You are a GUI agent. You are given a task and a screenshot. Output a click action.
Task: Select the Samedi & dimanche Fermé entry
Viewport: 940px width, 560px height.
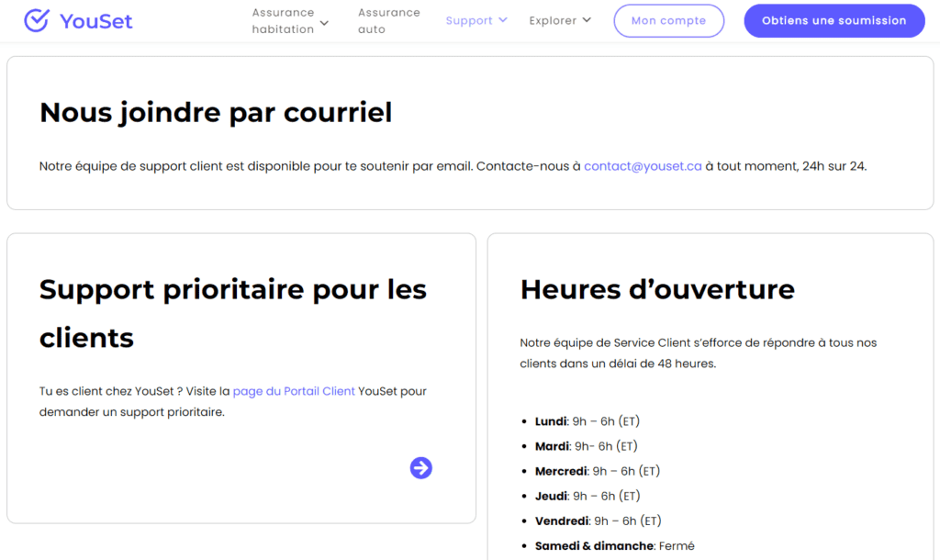pyautogui.click(x=614, y=545)
